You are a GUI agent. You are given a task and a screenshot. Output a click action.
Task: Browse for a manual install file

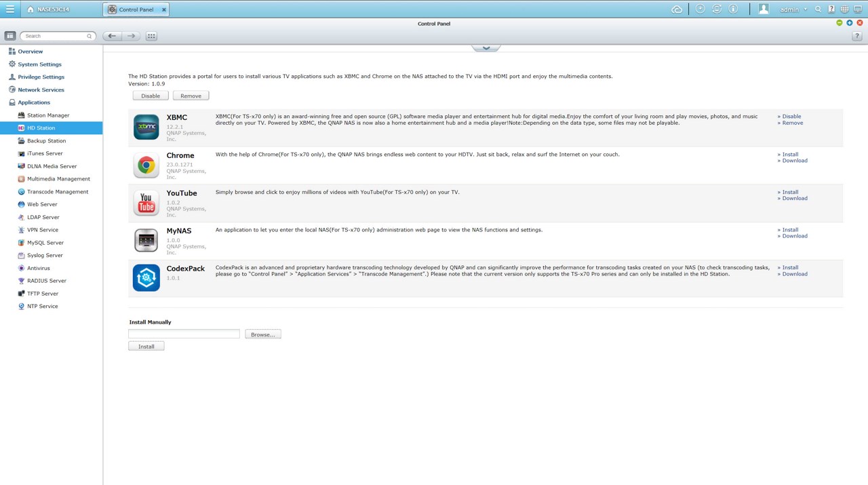tap(262, 334)
